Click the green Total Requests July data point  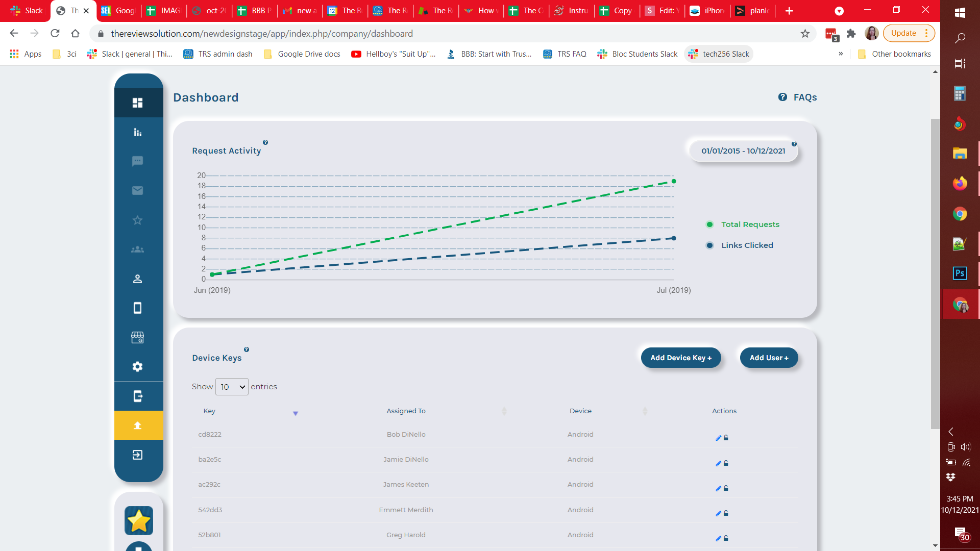674,182
